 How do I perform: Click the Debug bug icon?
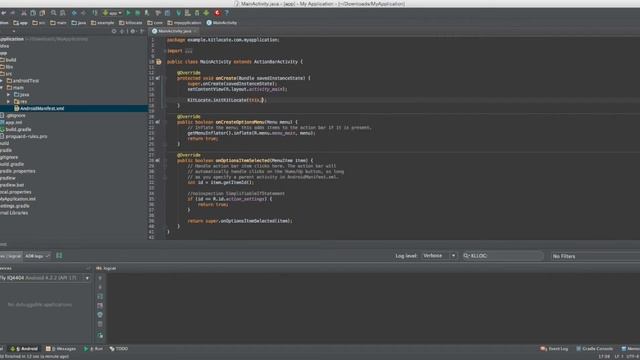pyautogui.click(x=138, y=13)
